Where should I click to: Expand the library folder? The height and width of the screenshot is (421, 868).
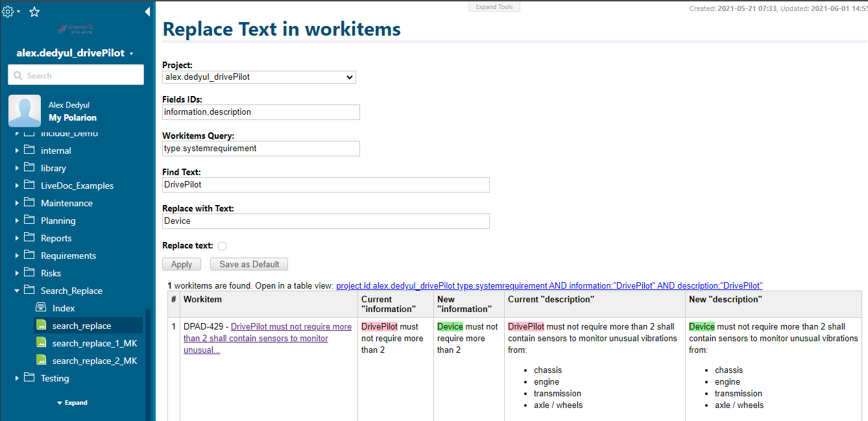[x=17, y=168]
